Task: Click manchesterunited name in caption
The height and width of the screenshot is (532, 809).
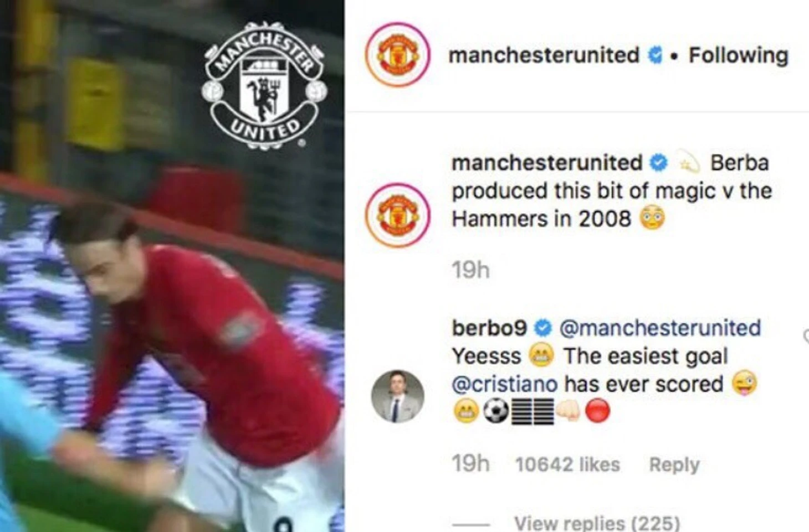Action: click(547, 163)
